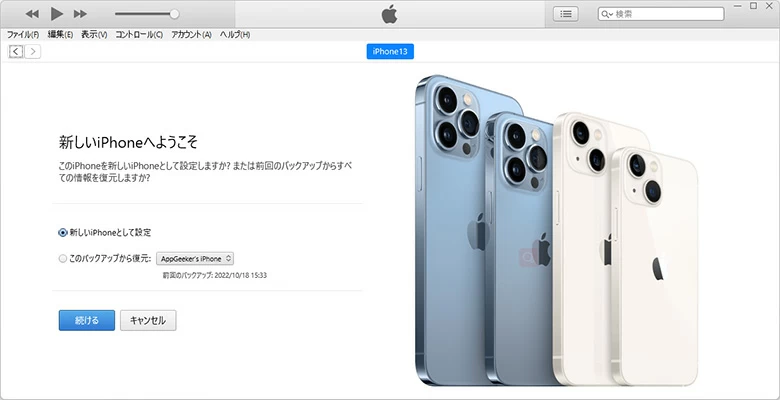Click the volume slider knob
The image size is (780, 400).
tap(174, 14)
